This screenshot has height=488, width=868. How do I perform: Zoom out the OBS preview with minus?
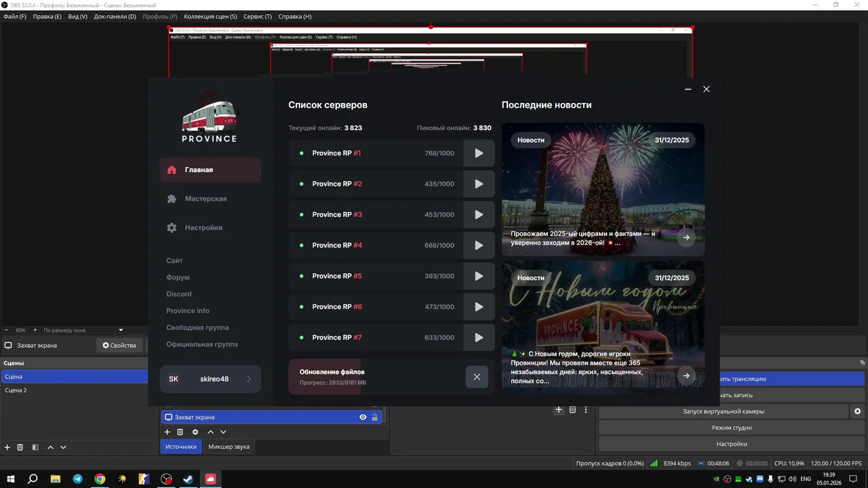[x=6, y=330]
